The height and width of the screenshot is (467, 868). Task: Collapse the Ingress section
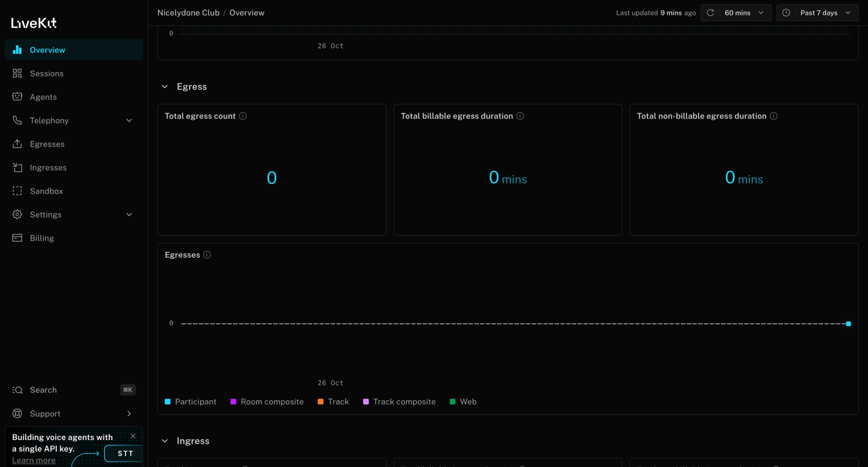(165, 441)
